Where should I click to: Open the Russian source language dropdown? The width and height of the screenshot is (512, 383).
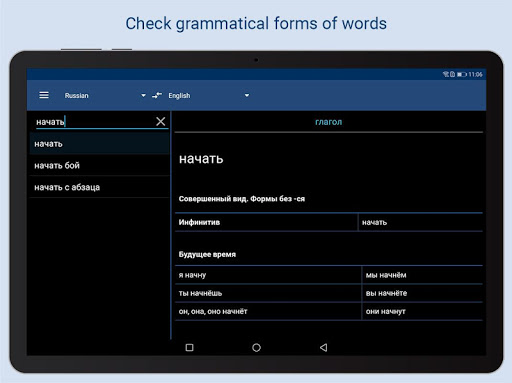pyautogui.click(x=105, y=95)
